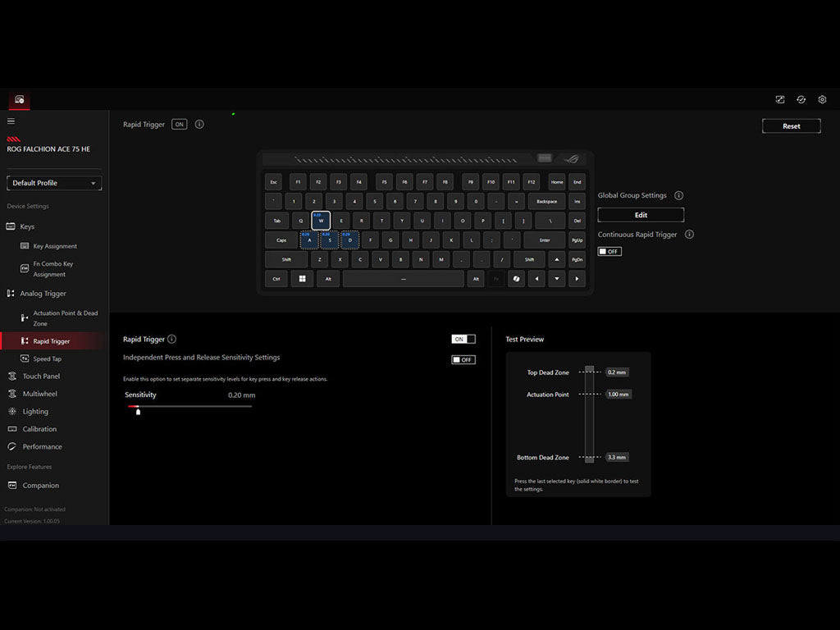Click the Reset button
840x630 pixels.
pos(792,126)
